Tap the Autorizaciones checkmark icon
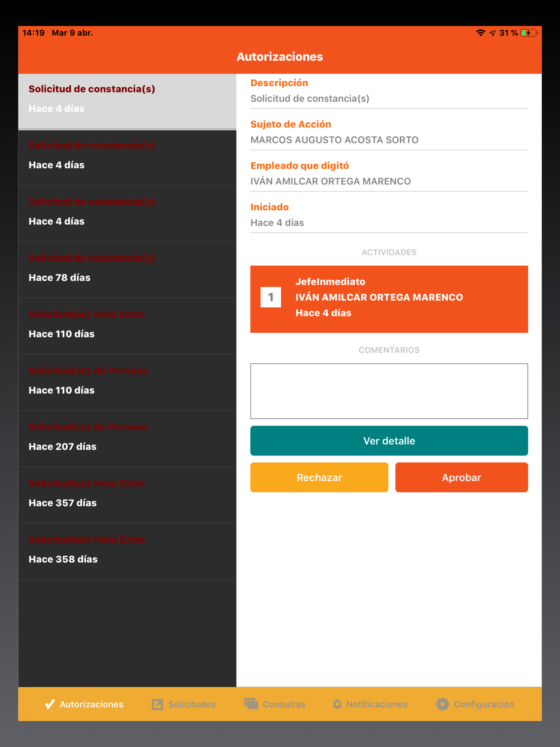Viewport: 560px width, 747px height. coord(50,704)
